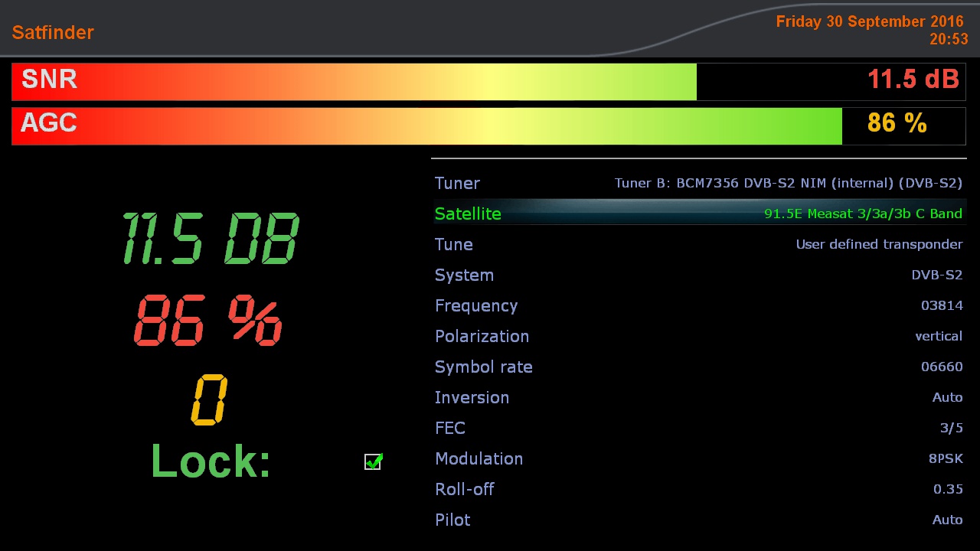980x551 pixels.
Task: Click the yellow bit error rate 0 digit
Action: (209, 399)
